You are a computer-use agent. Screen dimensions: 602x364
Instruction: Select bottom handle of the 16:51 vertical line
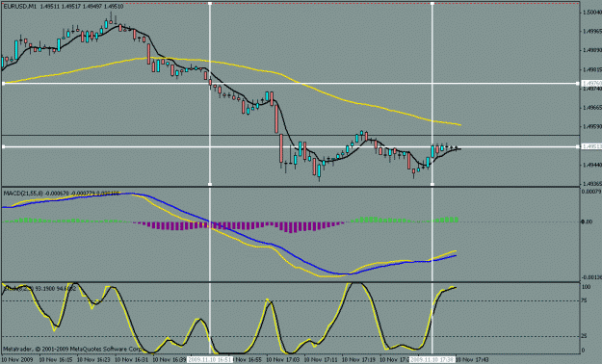click(x=210, y=184)
